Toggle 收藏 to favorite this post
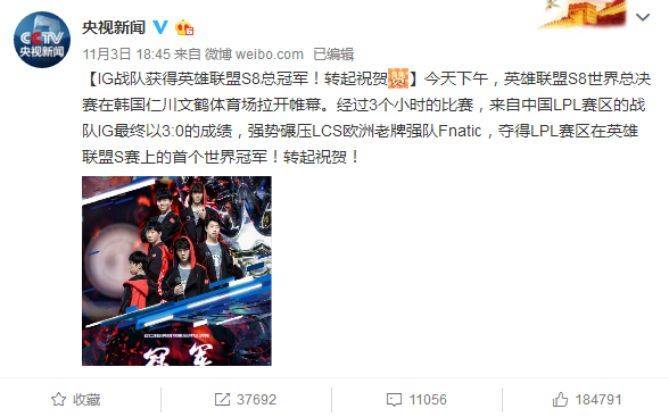The width and height of the screenshot is (669, 418). pos(76,400)
